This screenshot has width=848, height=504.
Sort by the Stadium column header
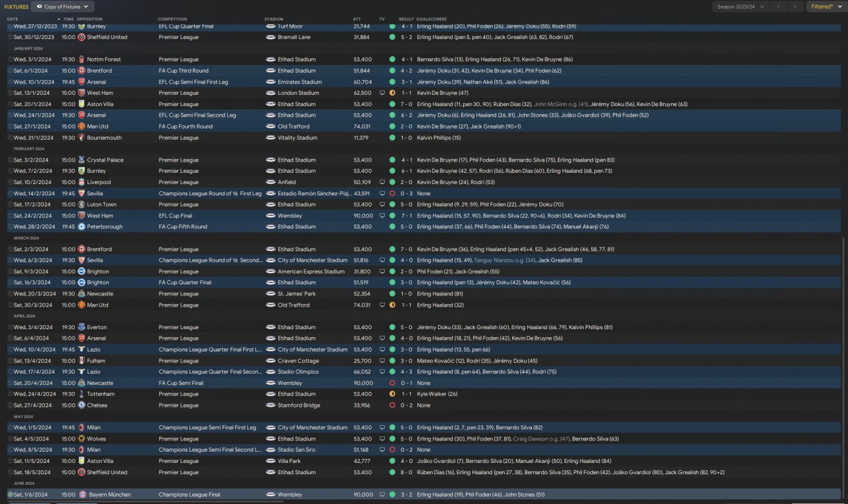274,19
